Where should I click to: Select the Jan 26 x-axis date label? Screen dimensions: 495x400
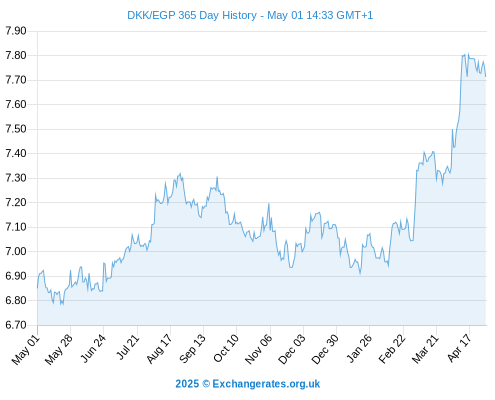click(x=359, y=349)
